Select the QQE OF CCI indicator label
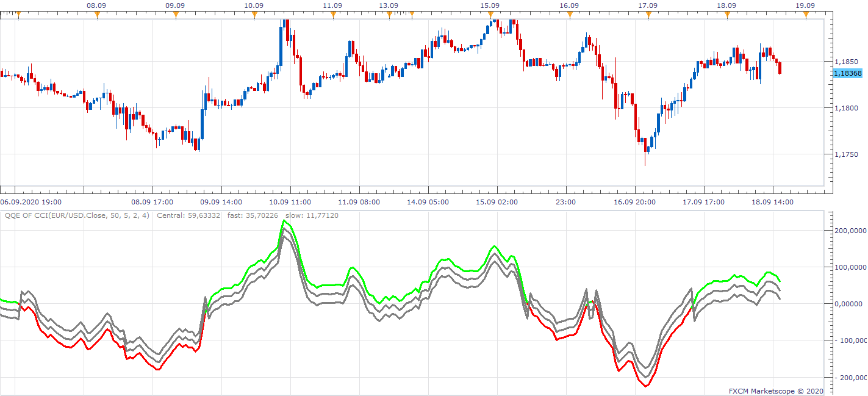The height and width of the screenshot is (396, 868). [x=77, y=215]
